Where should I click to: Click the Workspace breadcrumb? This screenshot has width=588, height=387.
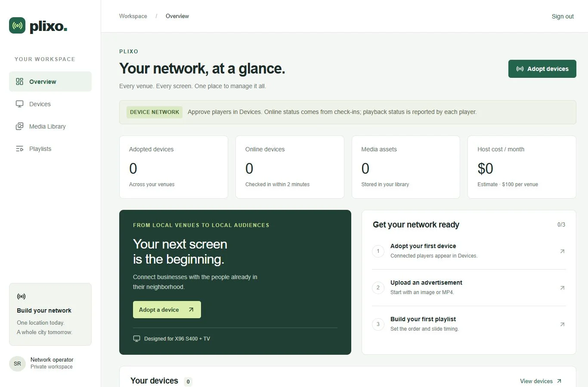[x=133, y=16]
